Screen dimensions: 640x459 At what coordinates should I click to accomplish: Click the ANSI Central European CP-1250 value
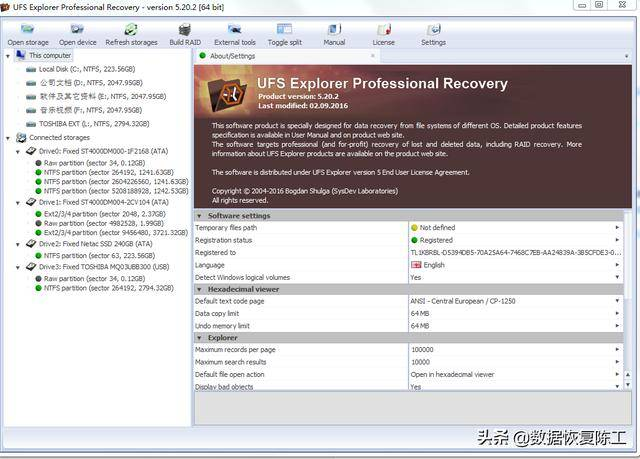pyautogui.click(x=462, y=301)
